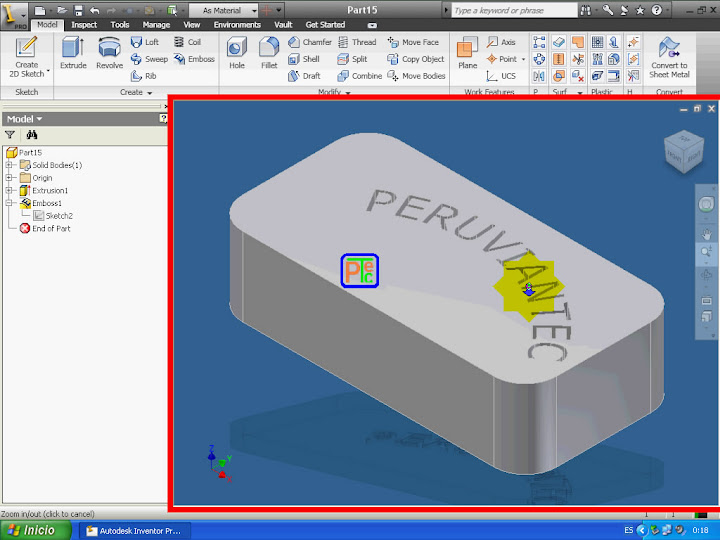
Task: Select the Extrude tool
Action: (x=73, y=53)
